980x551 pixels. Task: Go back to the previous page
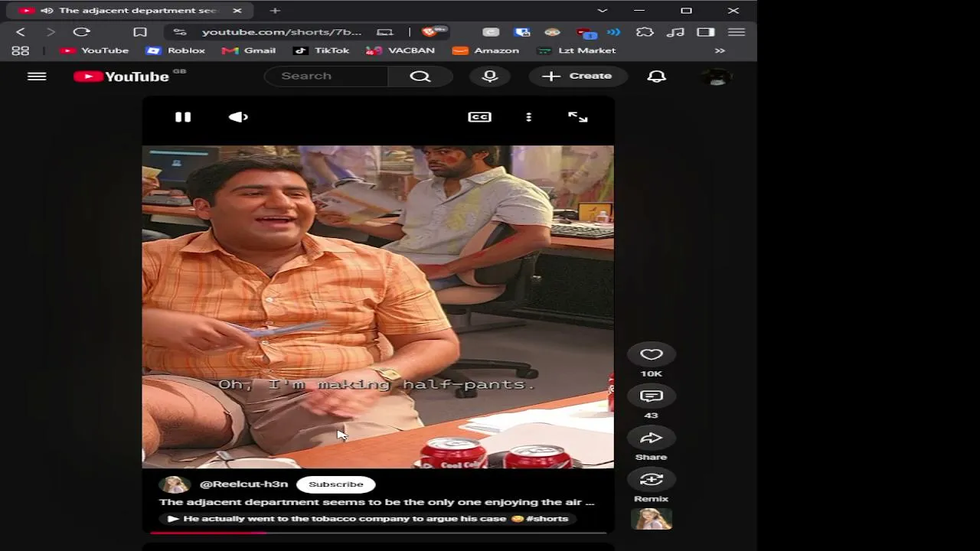pos(21,32)
